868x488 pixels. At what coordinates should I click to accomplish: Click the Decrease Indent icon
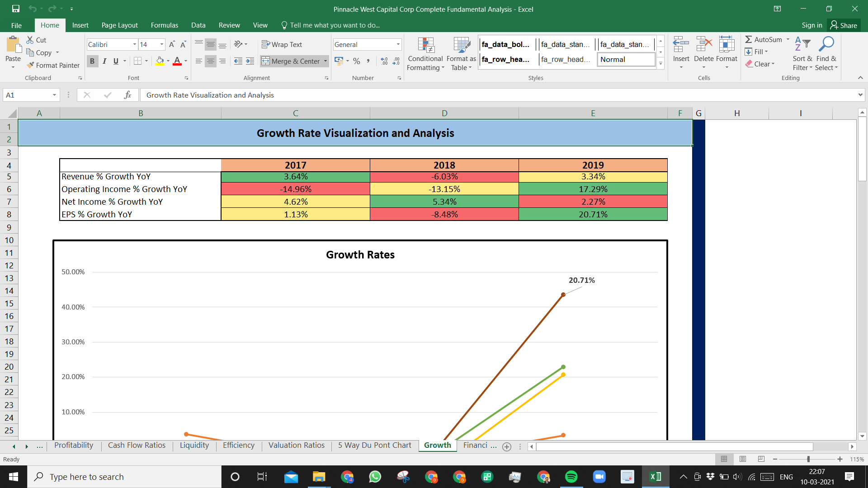pyautogui.click(x=238, y=61)
